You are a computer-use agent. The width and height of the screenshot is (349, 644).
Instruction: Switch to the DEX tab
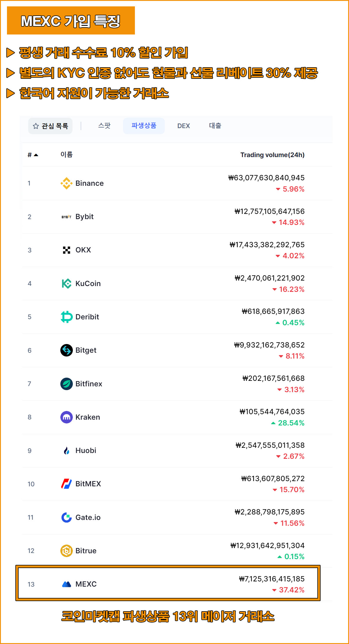point(184,126)
